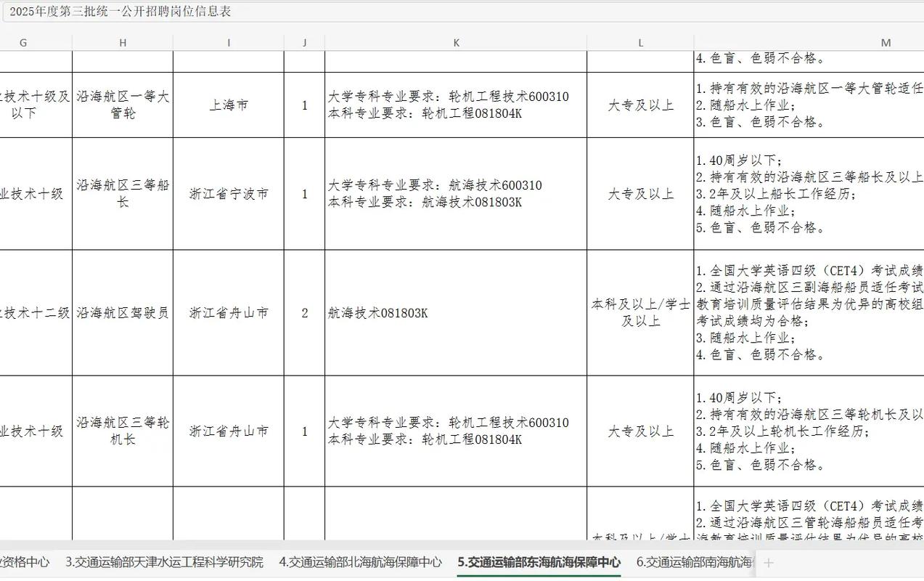Select the cell containing 浙江省宁波市
The height and width of the screenshot is (581, 924).
[228, 194]
